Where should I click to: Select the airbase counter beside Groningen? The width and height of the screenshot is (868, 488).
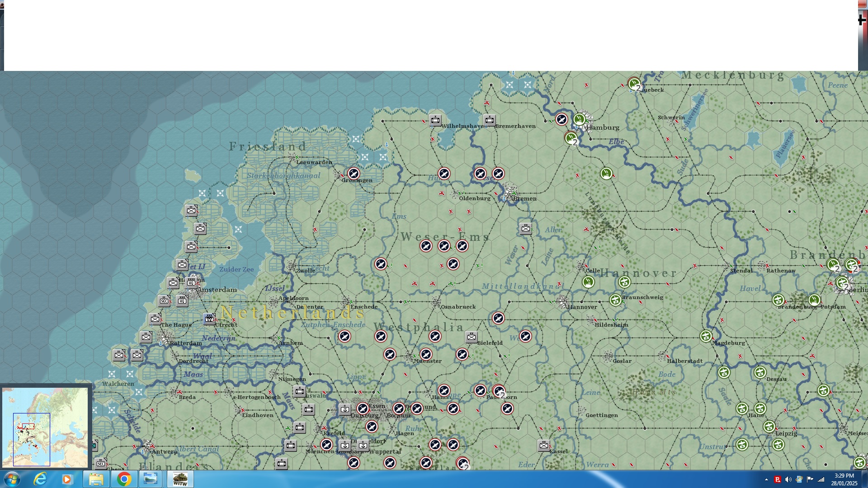354,174
